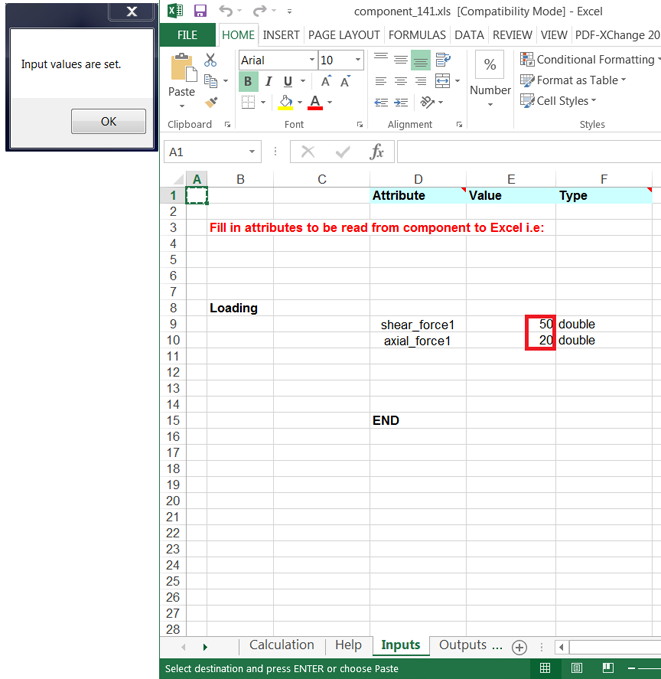Switch to Page Layout view in status bar
This screenshot has width=661, height=679.
click(x=577, y=668)
